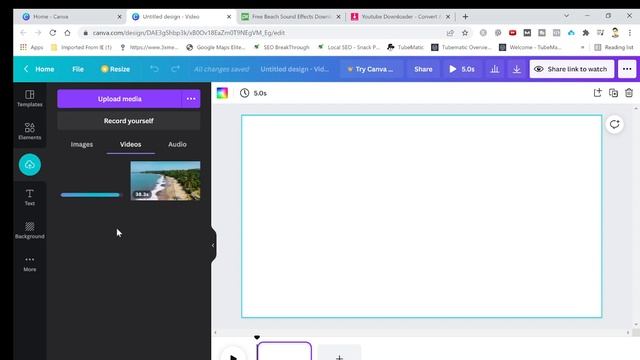The height and width of the screenshot is (360, 640).
Task: Open the Templates panel in sidebar
Action: pos(29,98)
